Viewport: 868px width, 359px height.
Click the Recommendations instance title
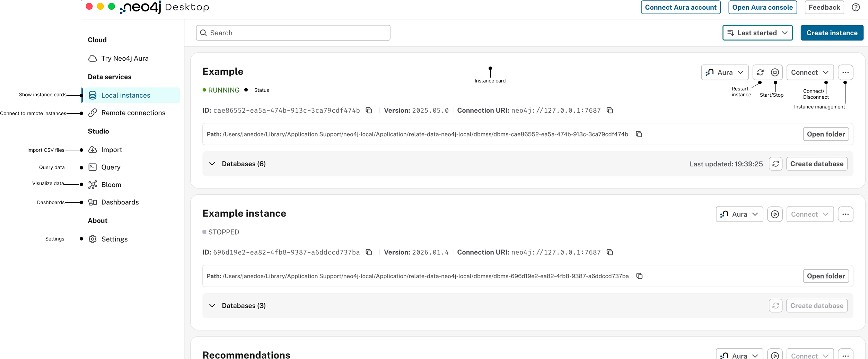pos(246,355)
